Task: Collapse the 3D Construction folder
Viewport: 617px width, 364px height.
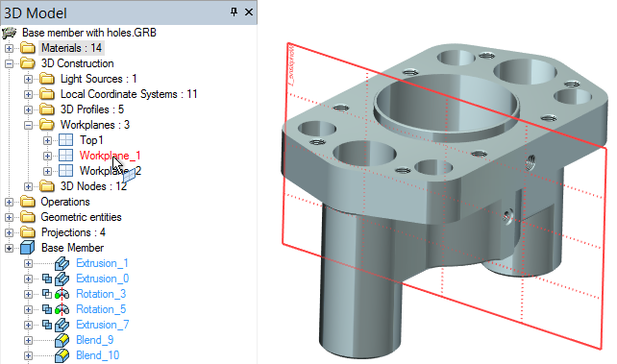Action: click(x=9, y=63)
